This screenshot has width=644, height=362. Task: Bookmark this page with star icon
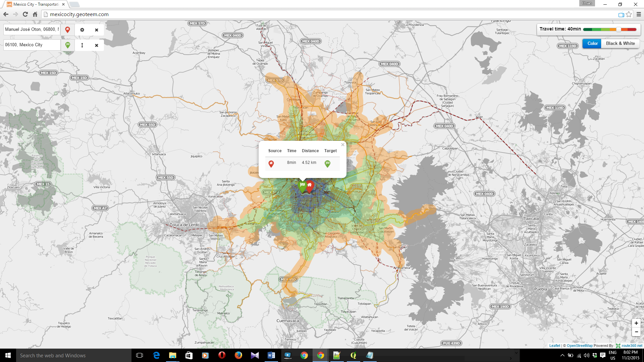629,14
